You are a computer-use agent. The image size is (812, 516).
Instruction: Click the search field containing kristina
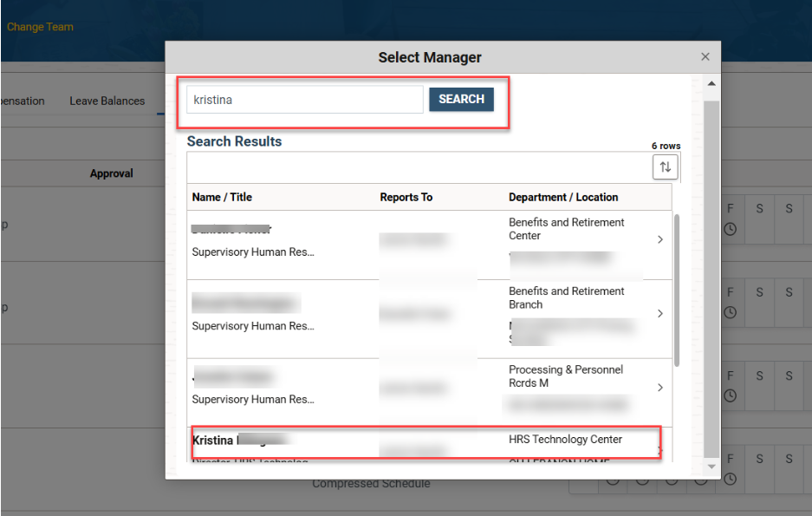[305, 100]
